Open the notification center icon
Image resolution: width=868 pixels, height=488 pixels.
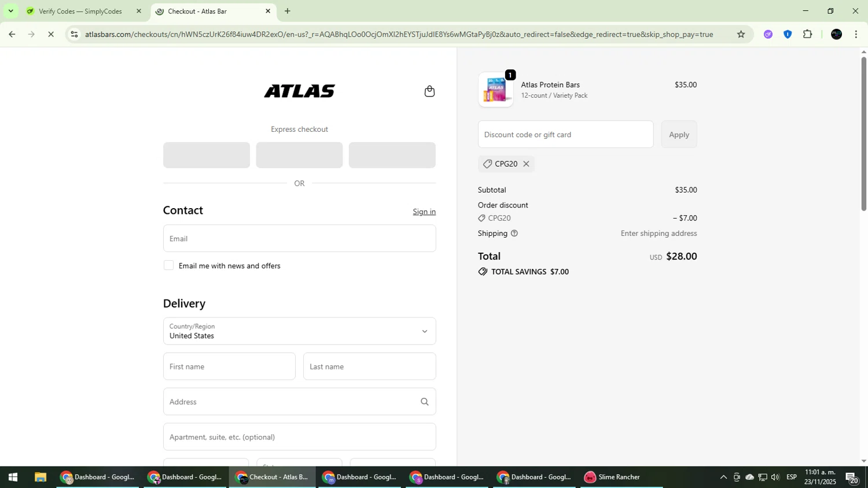[x=852, y=478]
